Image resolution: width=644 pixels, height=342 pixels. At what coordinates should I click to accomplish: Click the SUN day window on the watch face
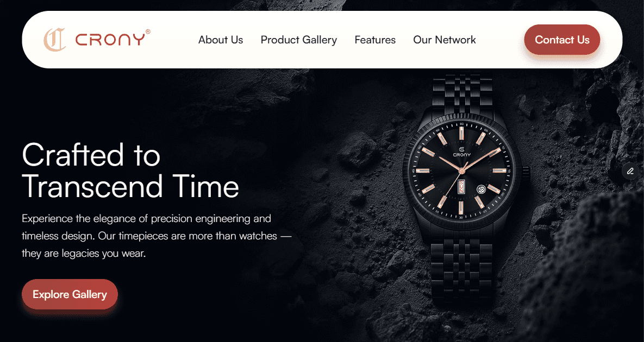point(461,186)
